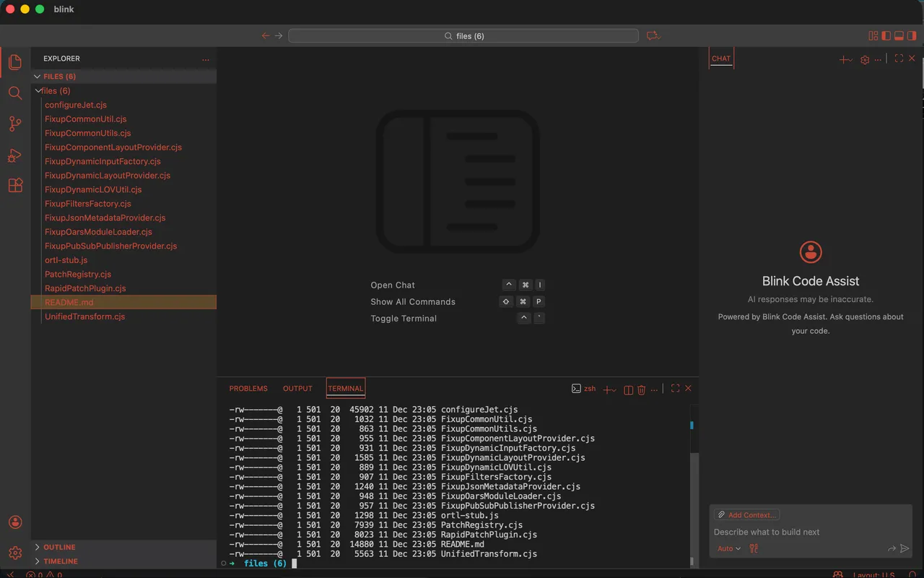The width and height of the screenshot is (924, 578).
Task: Open README.md in the explorer
Action: pyautogui.click(x=123, y=303)
